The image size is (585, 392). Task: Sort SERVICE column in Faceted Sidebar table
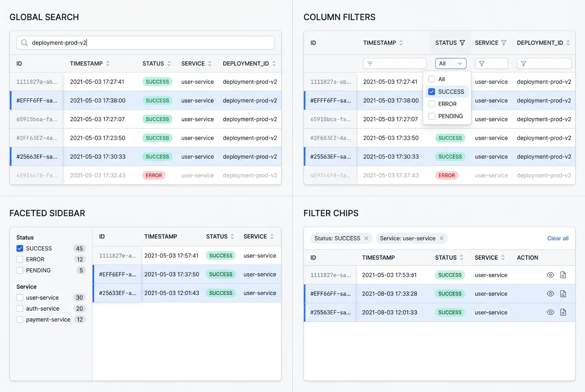(272, 236)
